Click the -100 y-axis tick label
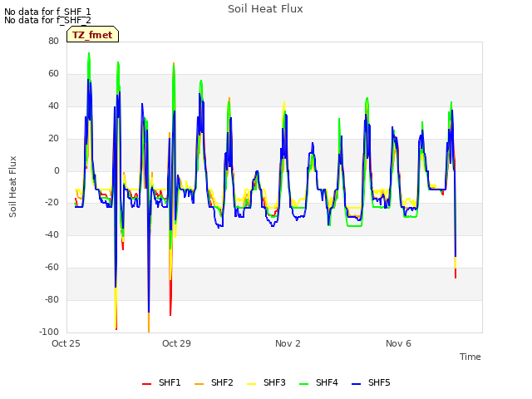532x399 pixels. 49,332
